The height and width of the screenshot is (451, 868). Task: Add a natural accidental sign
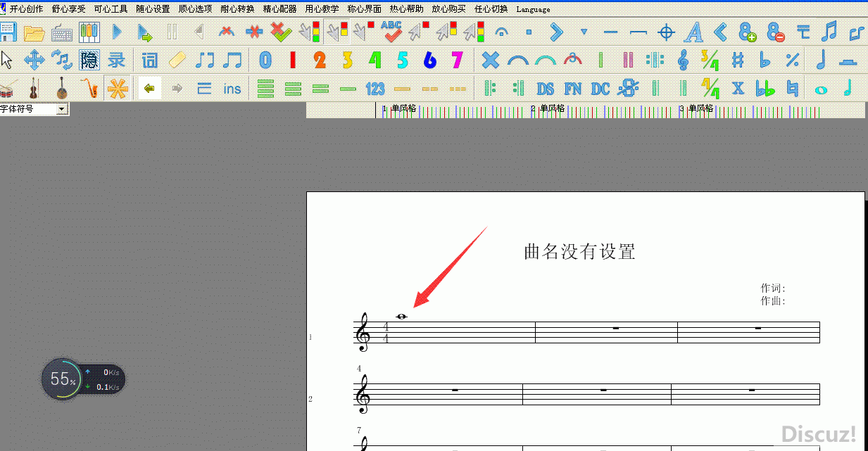793,89
